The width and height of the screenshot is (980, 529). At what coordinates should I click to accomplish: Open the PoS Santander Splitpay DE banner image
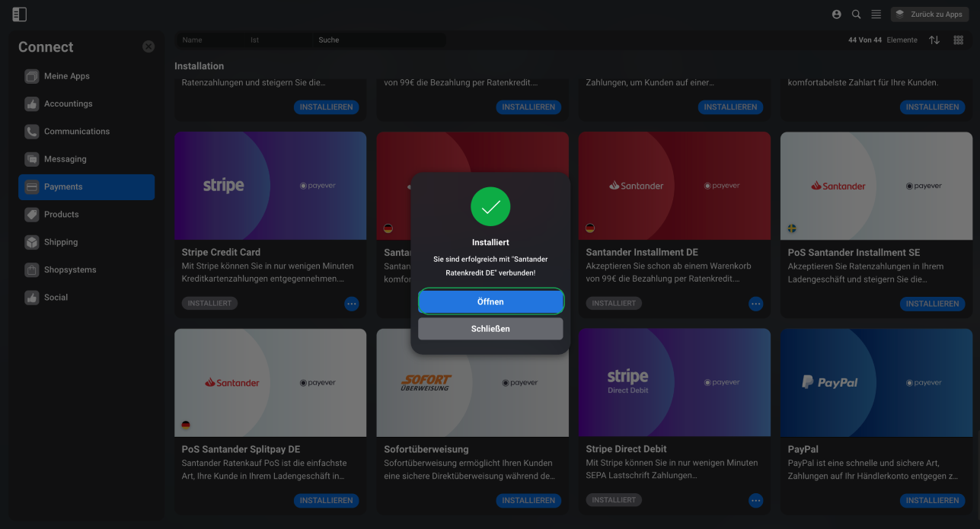click(270, 383)
